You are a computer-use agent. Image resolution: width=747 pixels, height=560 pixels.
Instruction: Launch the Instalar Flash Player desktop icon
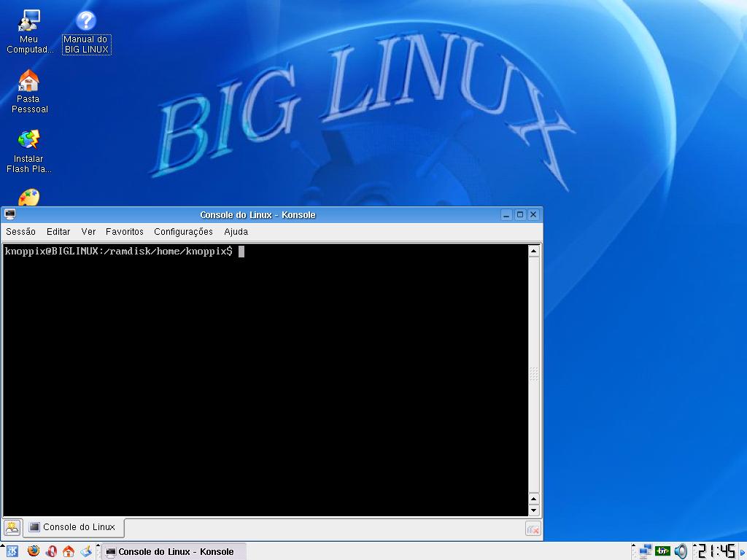pos(28,152)
